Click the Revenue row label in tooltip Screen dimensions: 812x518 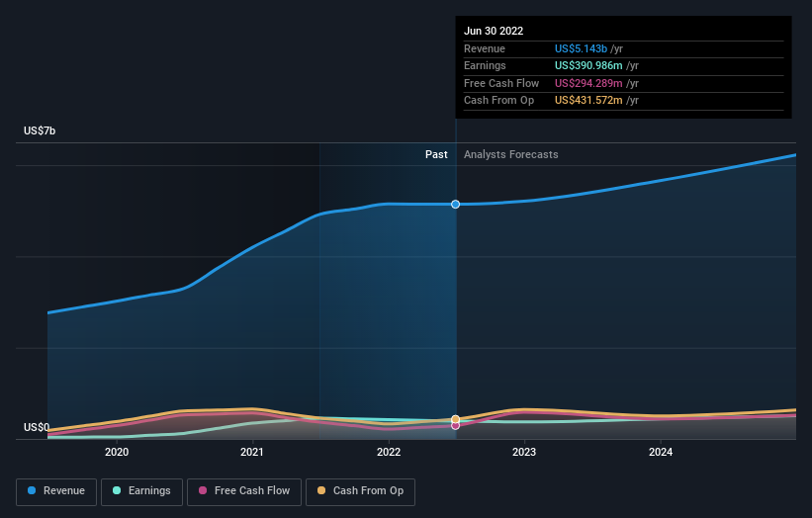click(x=485, y=48)
